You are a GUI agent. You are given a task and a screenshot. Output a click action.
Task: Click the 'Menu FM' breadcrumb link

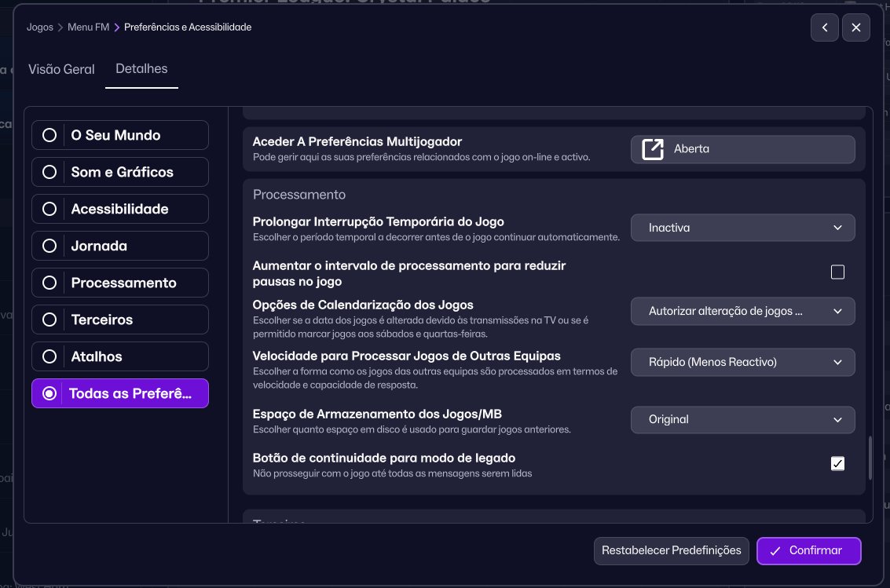[x=88, y=27]
